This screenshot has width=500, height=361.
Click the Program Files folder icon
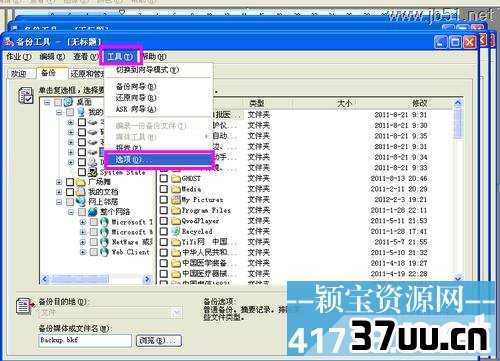click(x=176, y=210)
